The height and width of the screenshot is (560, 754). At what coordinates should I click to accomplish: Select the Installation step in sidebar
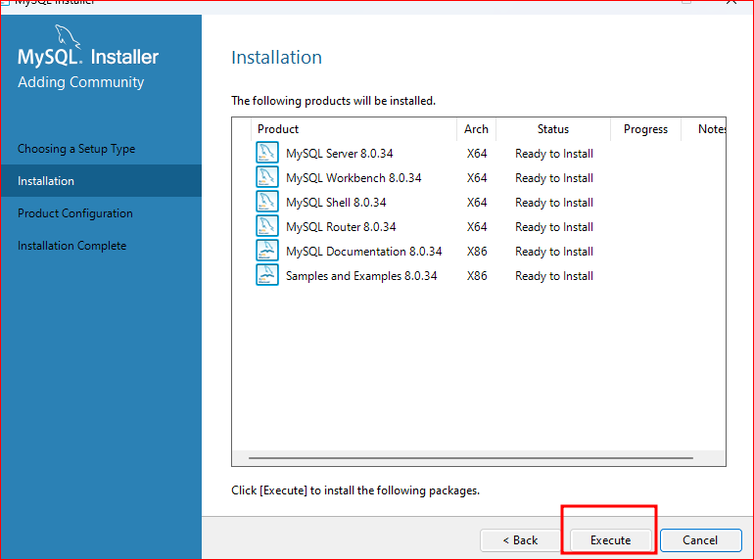click(101, 181)
